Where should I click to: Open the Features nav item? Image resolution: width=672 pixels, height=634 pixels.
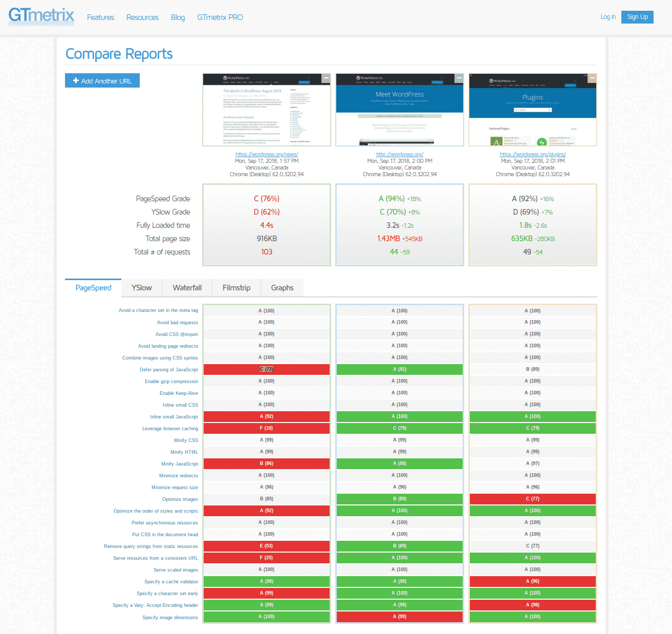100,17
